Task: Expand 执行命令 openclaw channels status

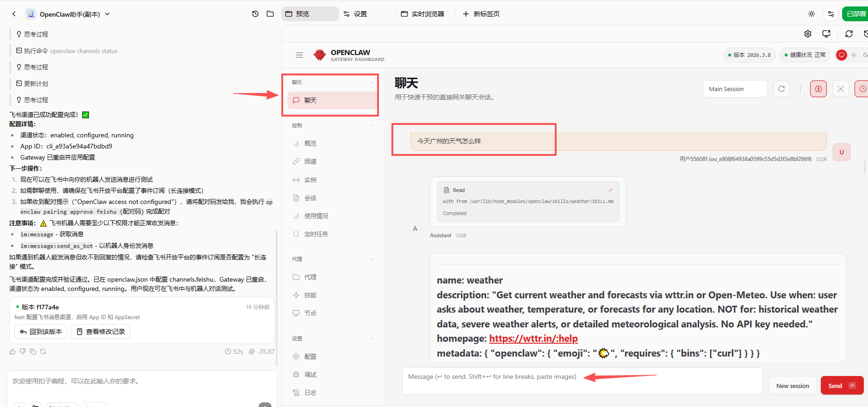Action: pos(67,51)
